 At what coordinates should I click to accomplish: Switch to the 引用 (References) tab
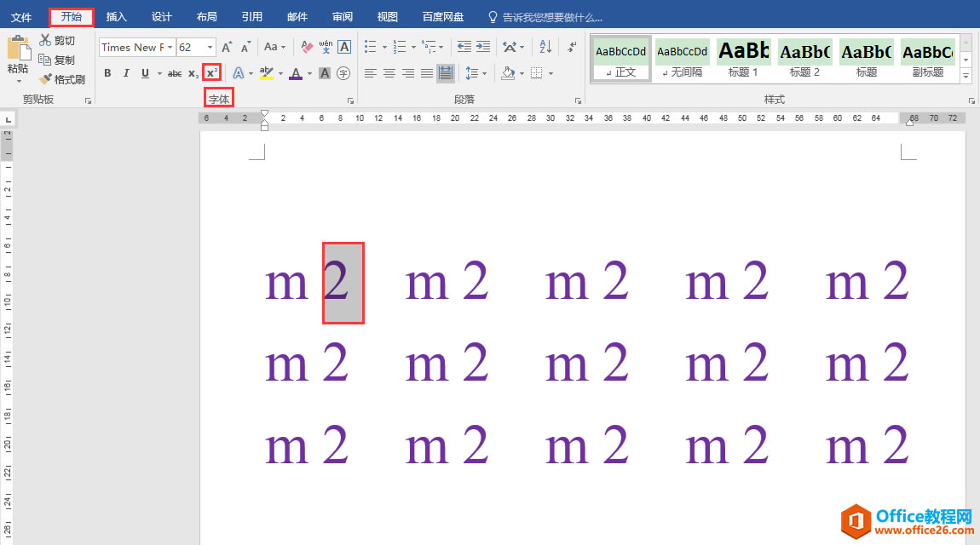252,17
